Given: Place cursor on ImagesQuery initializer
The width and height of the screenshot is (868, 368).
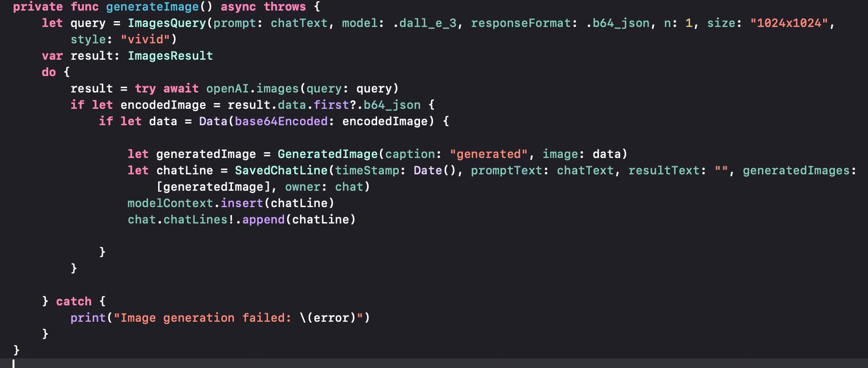Looking at the screenshot, I should pos(167,23).
